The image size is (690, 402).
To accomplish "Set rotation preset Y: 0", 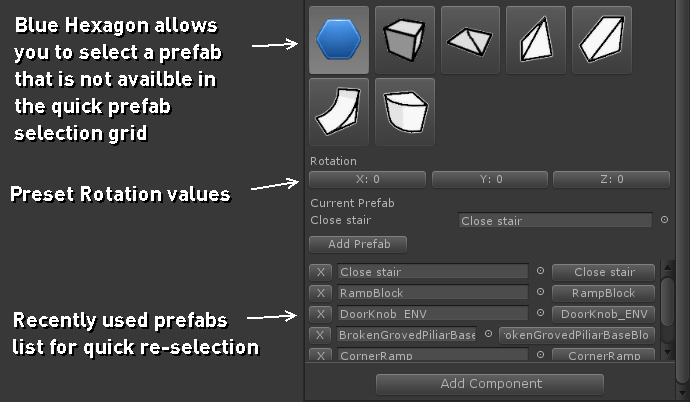I will (490, 179).
